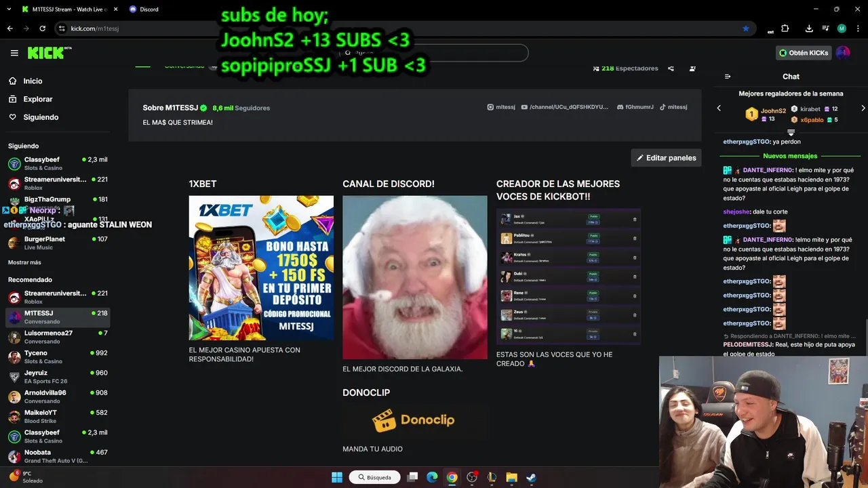
Task: Click JoohnS2 in top gifters
Action: (x=773, y=110)
